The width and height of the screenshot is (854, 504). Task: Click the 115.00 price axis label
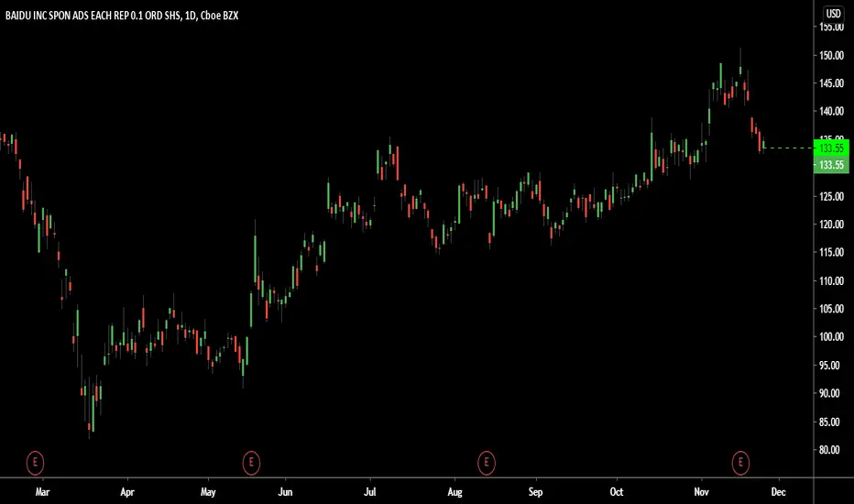tap(832, 252)
